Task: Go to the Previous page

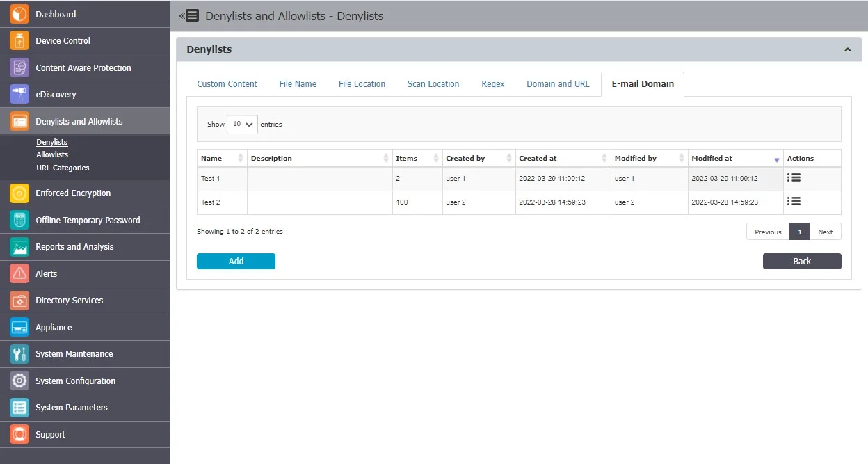Action: [x=768, y=232]
